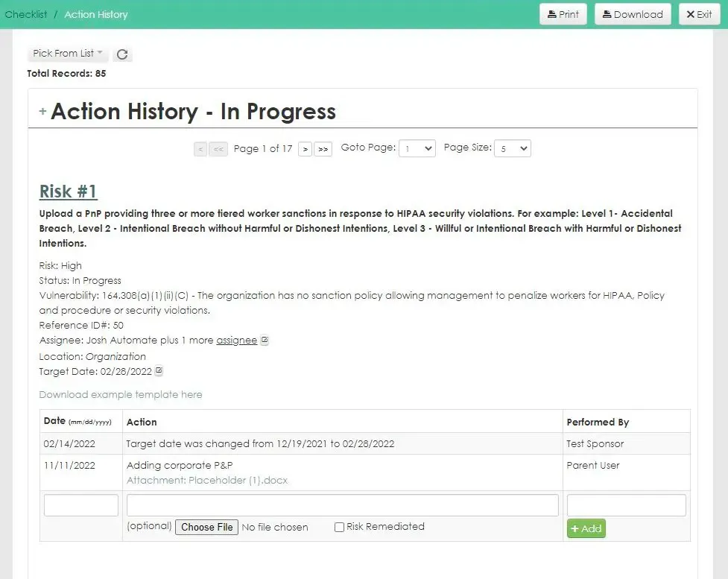Click the Choose File button
Screen dimensions: 728x579
(206, 527)
